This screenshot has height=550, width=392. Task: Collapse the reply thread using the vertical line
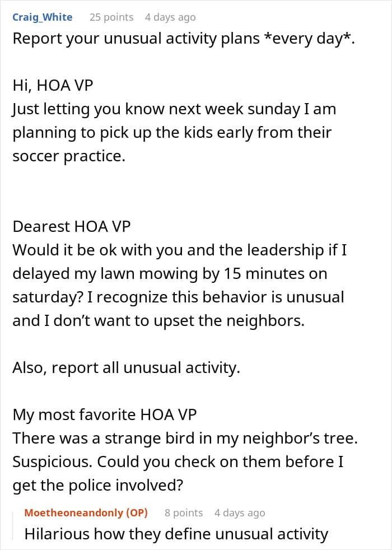tap(13, 526)
